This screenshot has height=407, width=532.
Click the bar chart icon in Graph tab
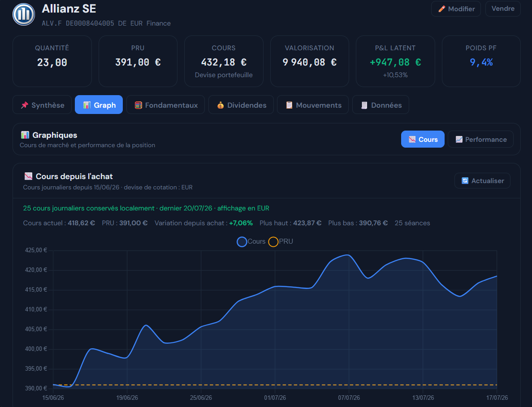coord(87,105)
